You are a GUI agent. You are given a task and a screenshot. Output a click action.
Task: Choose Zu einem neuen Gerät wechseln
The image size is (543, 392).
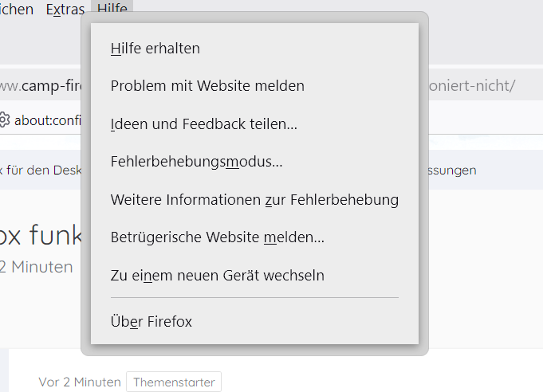(x=218, y=276)
